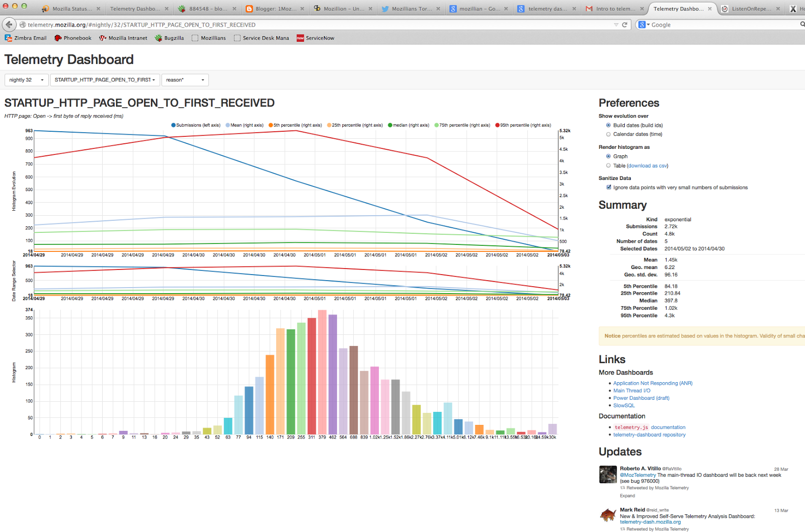Click the Google icon in the search bar
This screenshot has height=532, width=805.
[x=641, y=24]
